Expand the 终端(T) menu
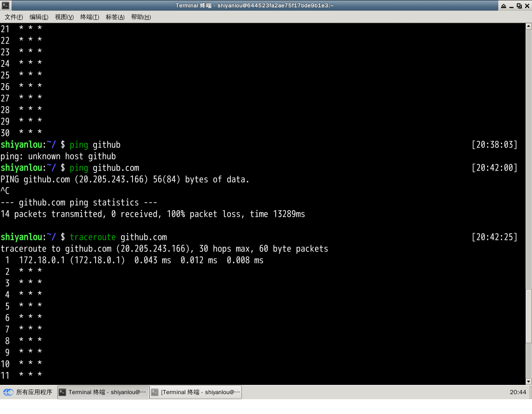The image size is (532, 414). coord(90,17)
